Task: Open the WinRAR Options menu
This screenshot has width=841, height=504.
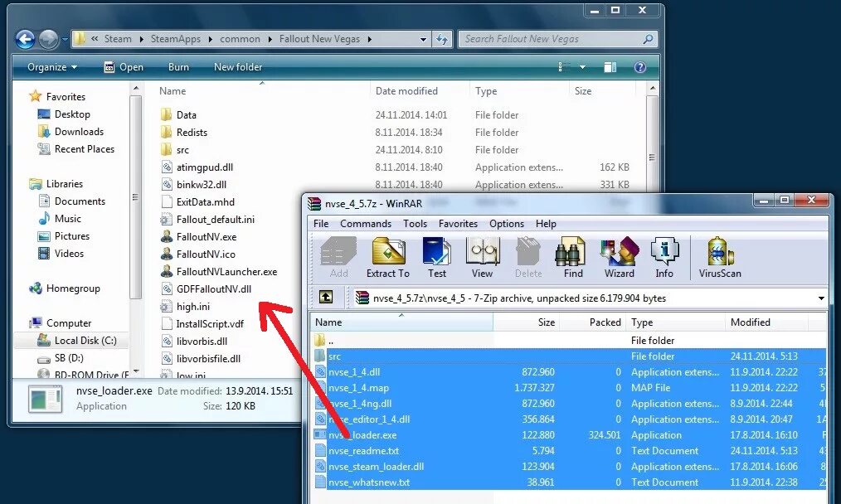Action: click(506, 224)
